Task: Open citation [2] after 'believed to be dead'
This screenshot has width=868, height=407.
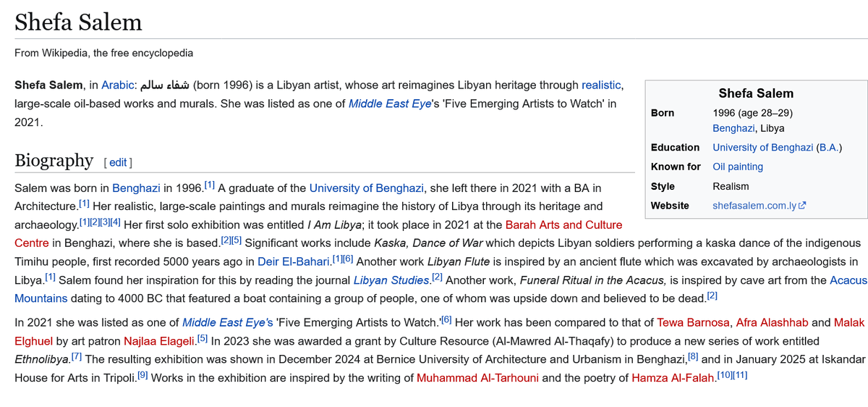Action: pos(712,294)
